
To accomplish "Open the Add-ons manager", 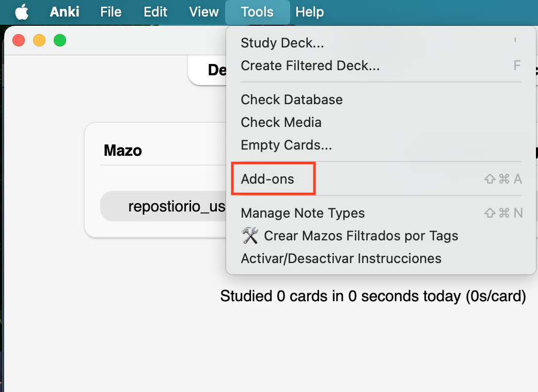I will (267, 179).
